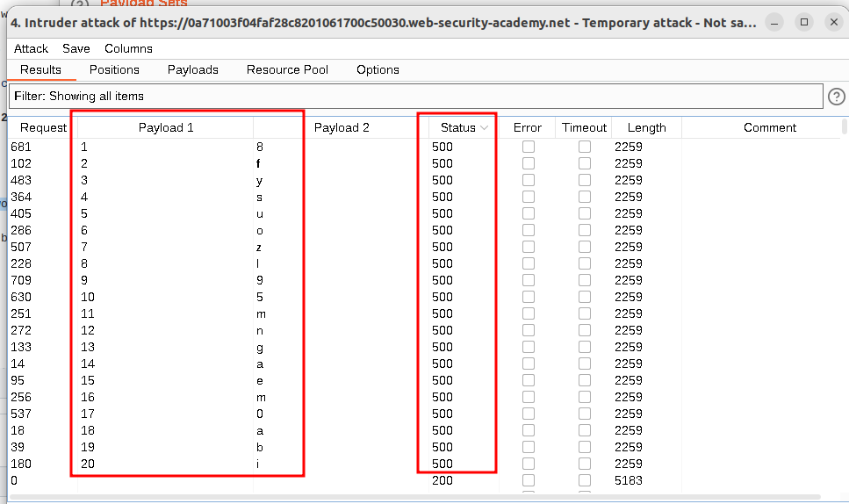Select request number 364 cell
Viewport: 849px width, 504px height.
[21, 197]
